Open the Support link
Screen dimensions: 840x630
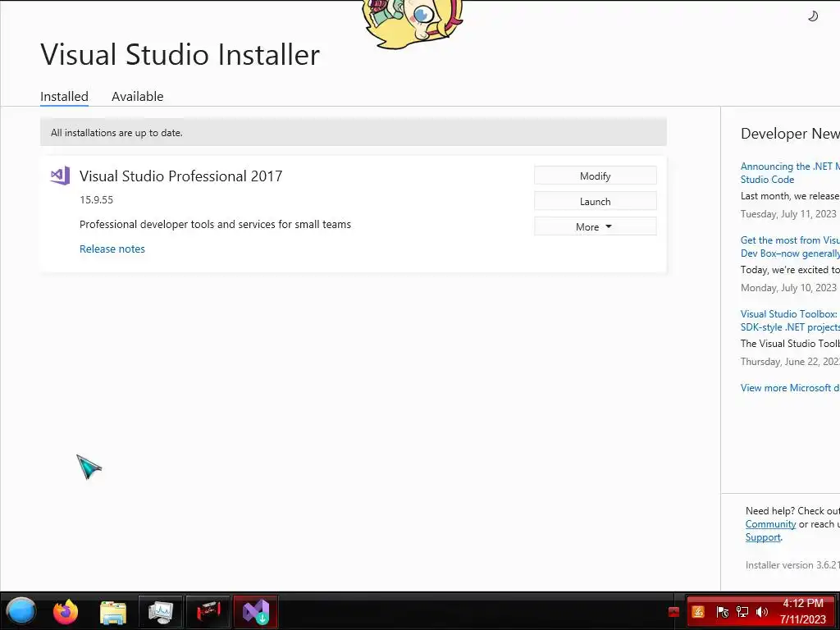763,537
